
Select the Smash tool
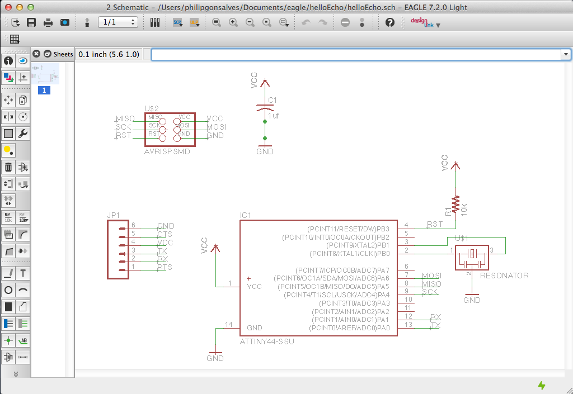(x=8, y=234)
